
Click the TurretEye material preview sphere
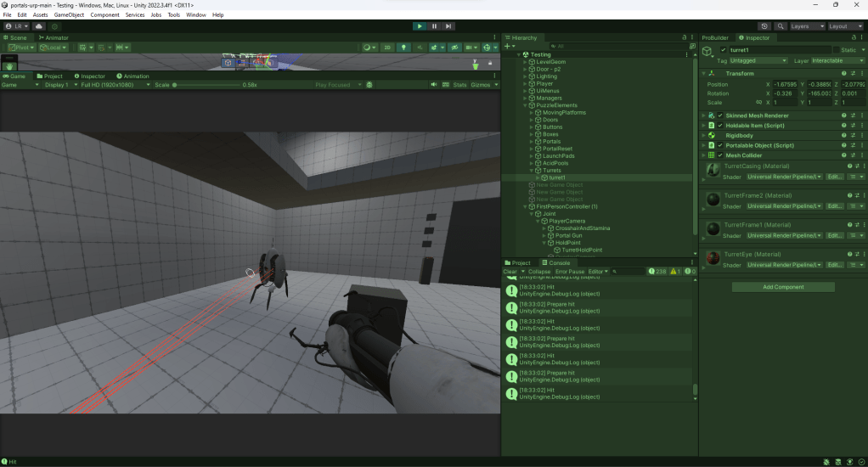[x=713, y=257]
